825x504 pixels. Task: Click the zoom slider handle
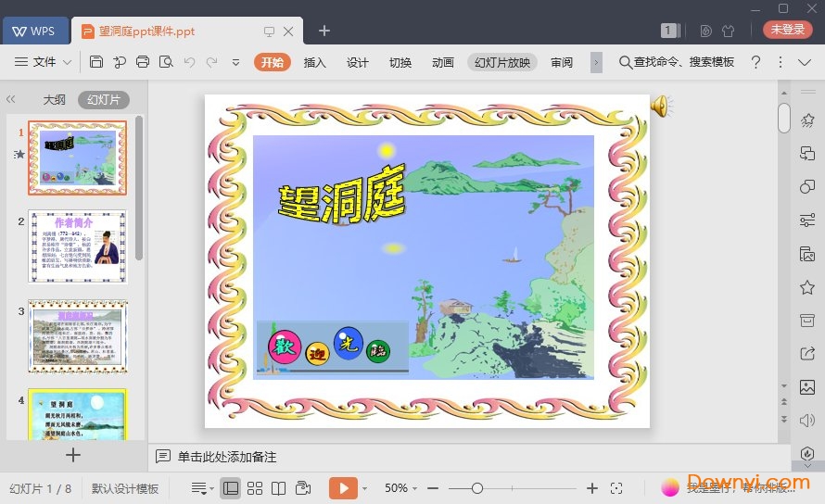pos(477,488)
